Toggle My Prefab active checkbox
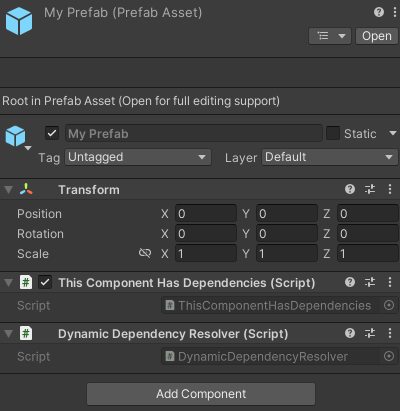Screen dimensions: 400x411 pos(52,133)
